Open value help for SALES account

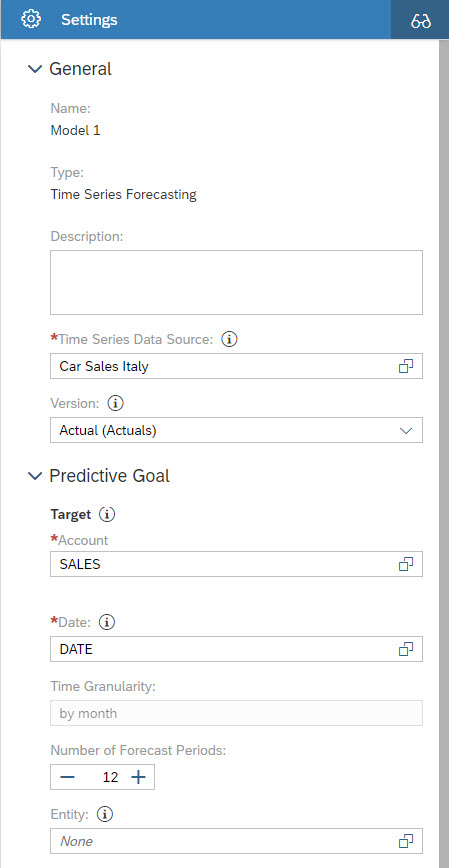(x=406, y=564)
